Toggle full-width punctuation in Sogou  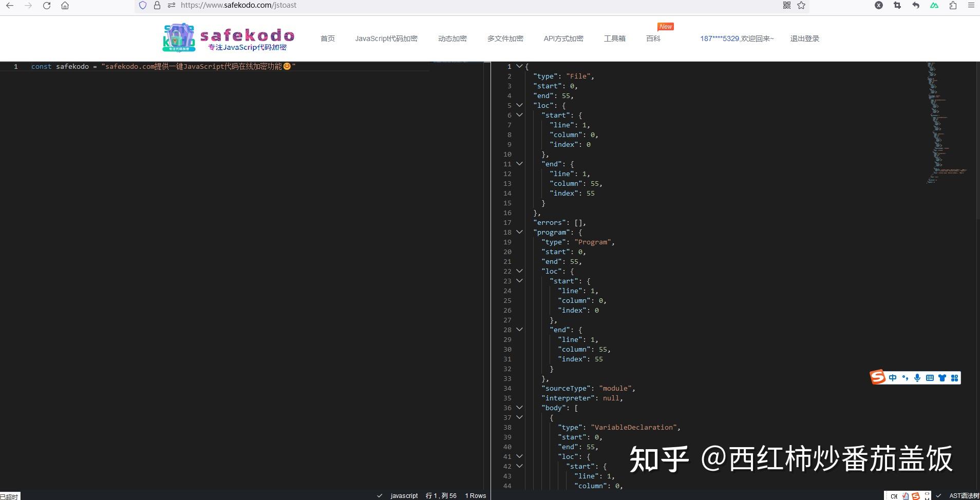click(904, 378)
